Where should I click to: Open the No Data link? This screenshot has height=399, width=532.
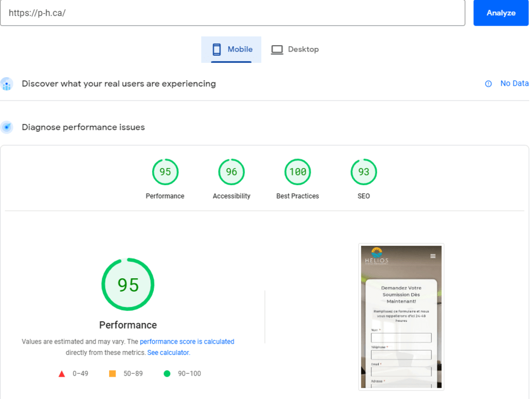point(514,84)
